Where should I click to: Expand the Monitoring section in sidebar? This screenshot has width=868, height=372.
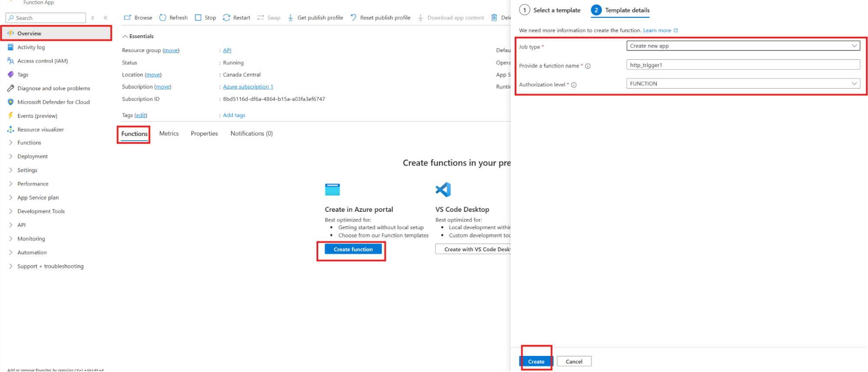pos(11,239)
